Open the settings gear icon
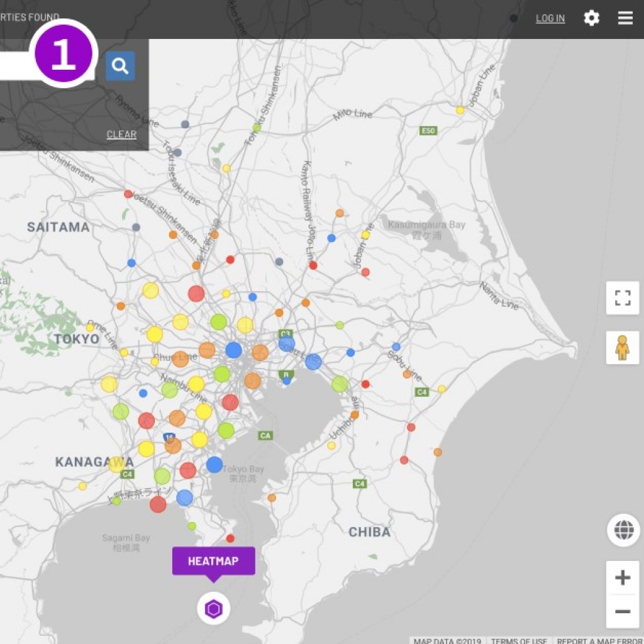This screenshot has height=644, width=644. (x=592, y=18)
